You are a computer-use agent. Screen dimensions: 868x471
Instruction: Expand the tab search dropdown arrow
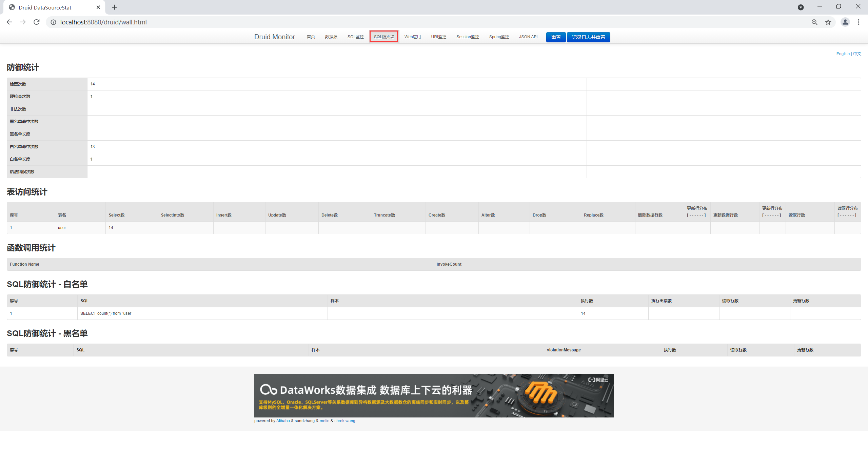[801, 7]
